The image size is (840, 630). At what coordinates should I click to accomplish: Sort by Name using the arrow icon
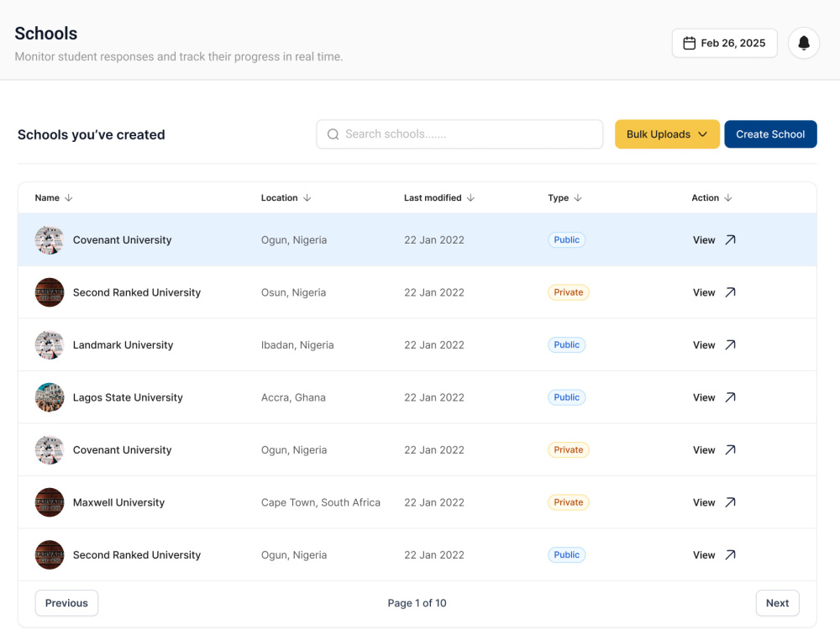[x=69, y=197]
